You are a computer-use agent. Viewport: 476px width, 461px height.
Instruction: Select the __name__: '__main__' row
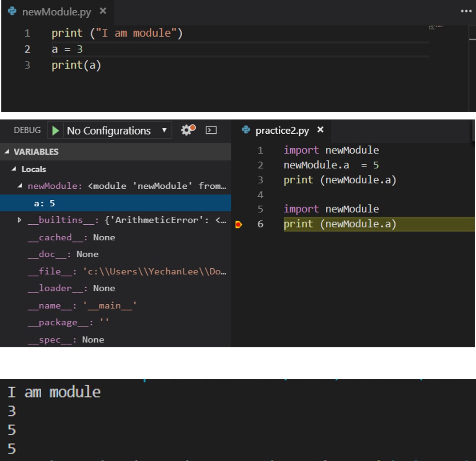point(116,306)
